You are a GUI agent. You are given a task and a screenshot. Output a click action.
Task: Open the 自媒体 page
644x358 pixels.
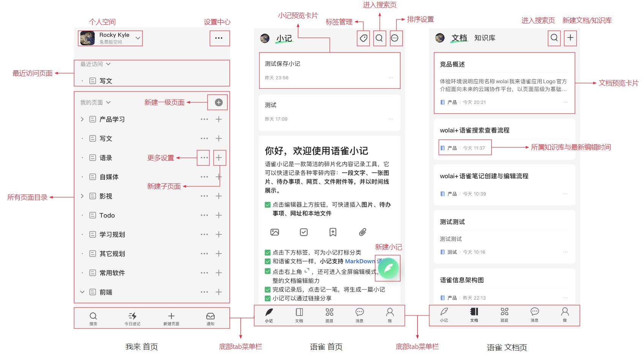point(109,177)
